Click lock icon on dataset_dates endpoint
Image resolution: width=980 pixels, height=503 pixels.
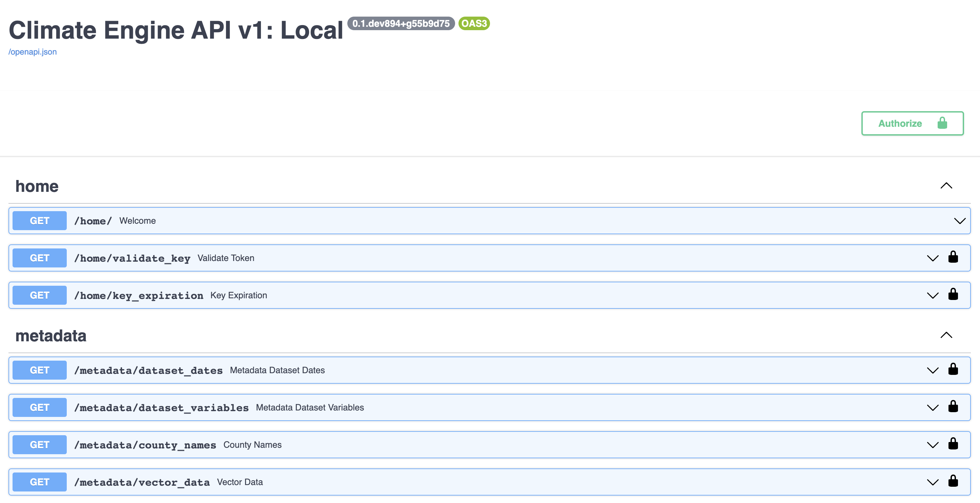pyautogui.click(x=953, y=369)
